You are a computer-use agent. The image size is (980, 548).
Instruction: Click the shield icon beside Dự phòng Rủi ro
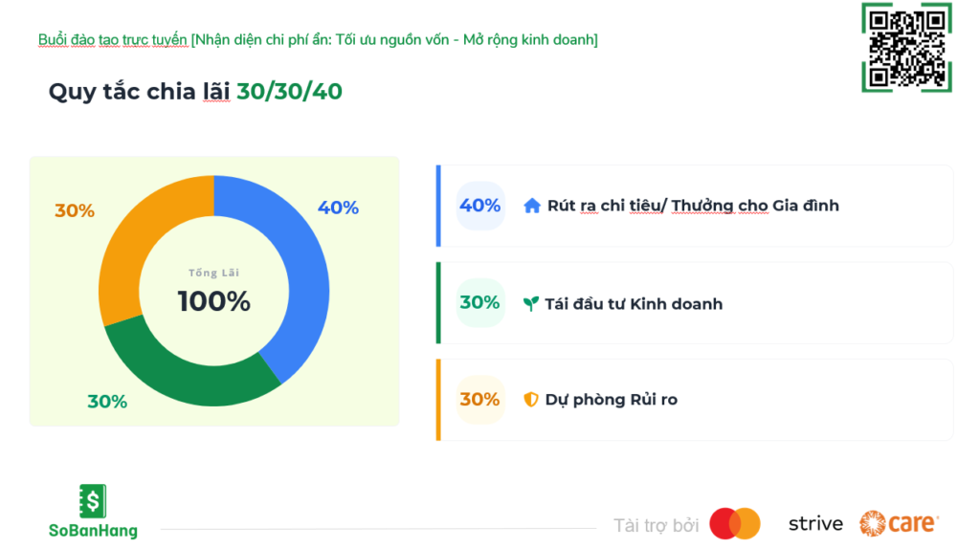click(531, 400)
